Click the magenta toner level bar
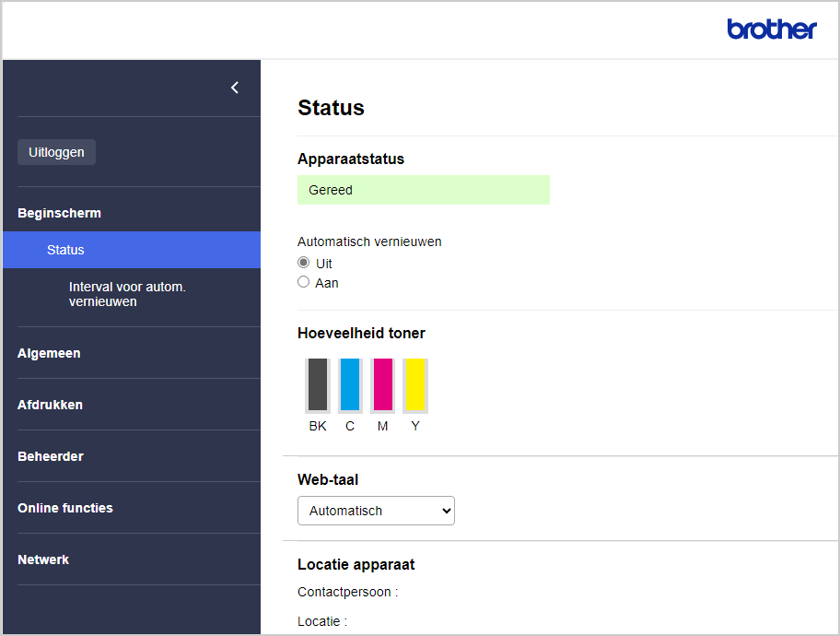 [x=382, y=385]
